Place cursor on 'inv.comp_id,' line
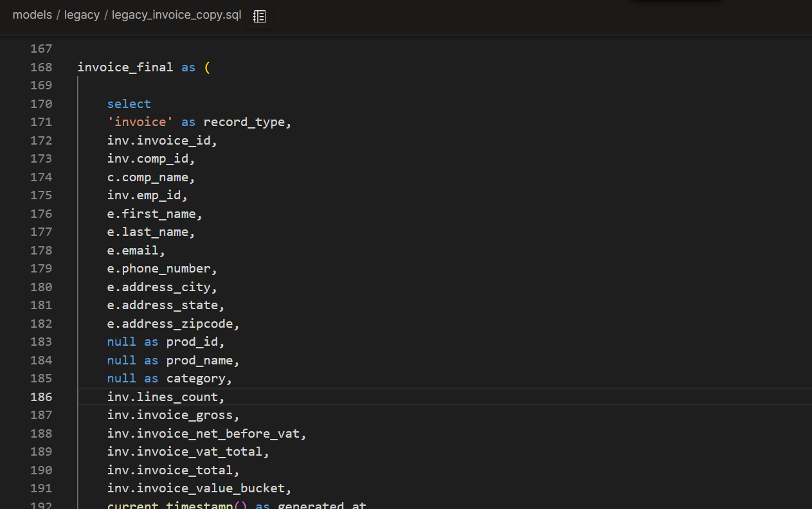 (151, 159)
